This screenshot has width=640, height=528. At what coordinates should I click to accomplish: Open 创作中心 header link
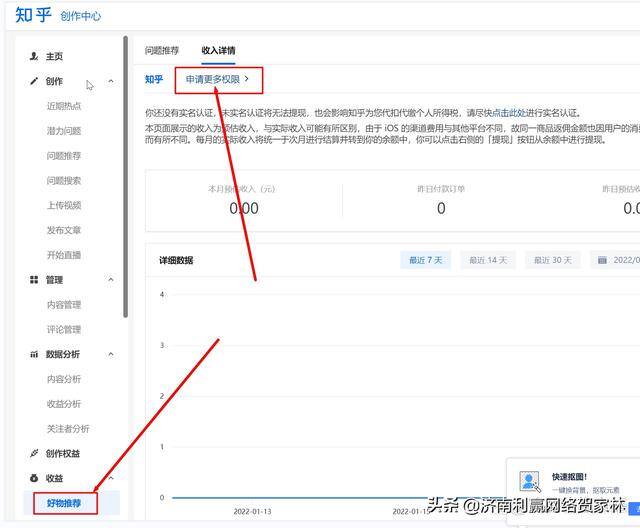pyautogui.click(x=80, y=16)
